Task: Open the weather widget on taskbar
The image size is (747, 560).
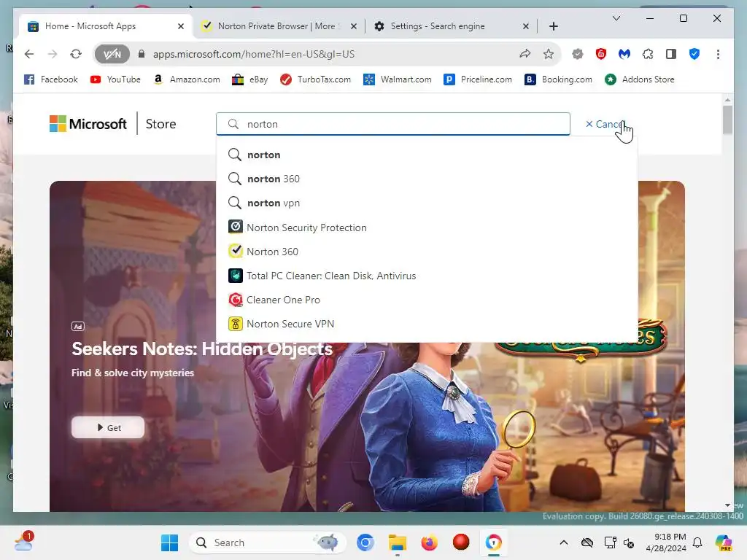Action: click(x=23, y=542)
